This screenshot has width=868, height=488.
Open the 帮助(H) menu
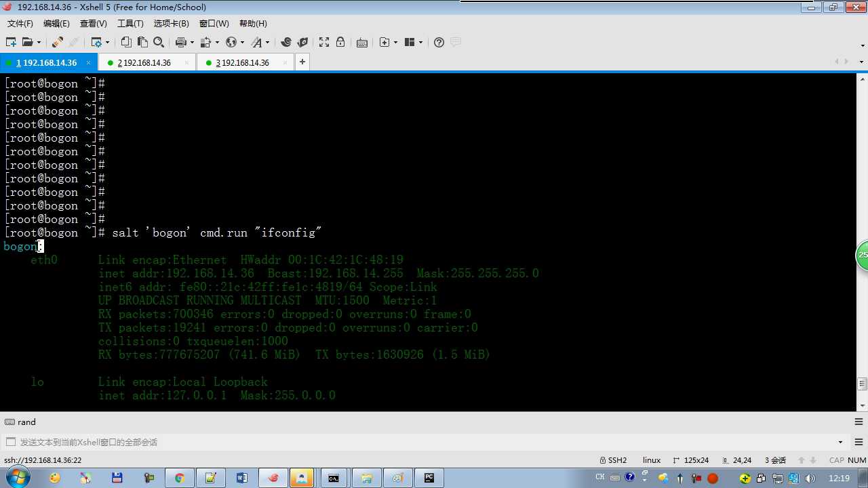click(x=253, y=24)
